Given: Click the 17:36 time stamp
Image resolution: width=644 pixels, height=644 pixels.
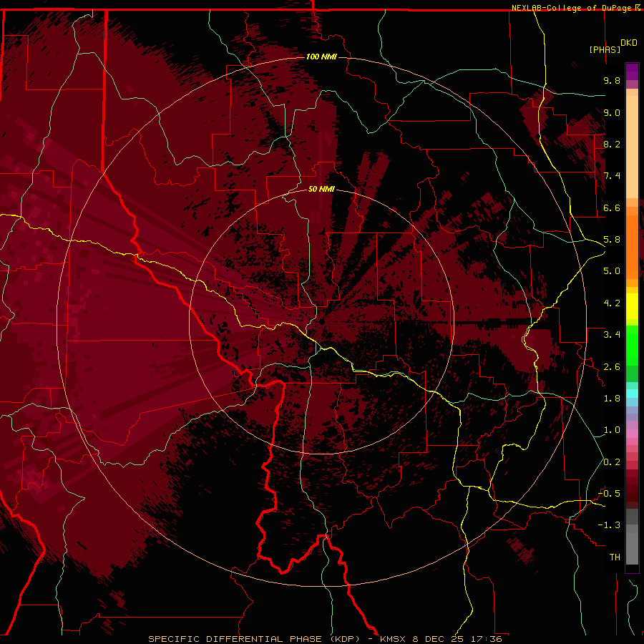Looking at the screenshot, I should click(x=487, y=639).
